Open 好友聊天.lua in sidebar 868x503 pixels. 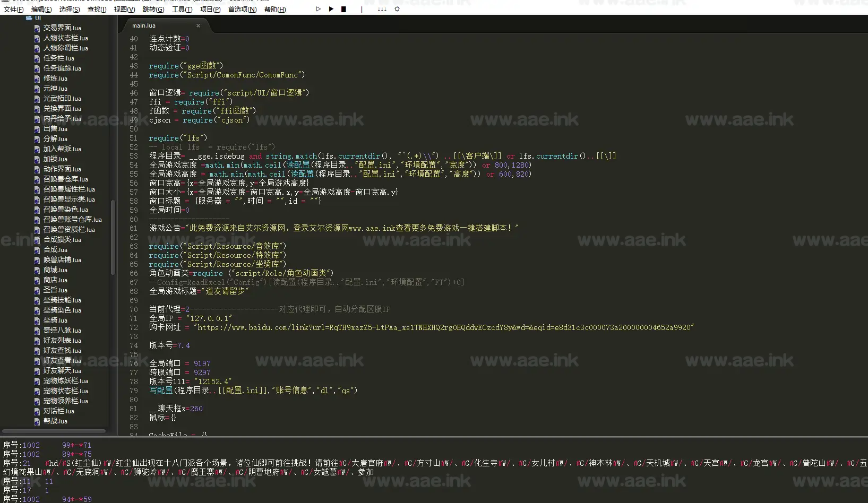[62, 371]
